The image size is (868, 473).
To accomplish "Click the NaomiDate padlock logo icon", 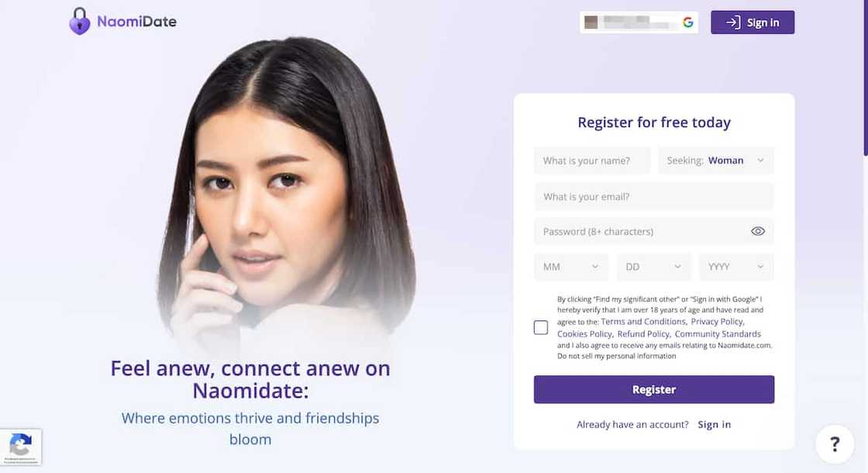I will pyautogui.click(x=80, y=21).
